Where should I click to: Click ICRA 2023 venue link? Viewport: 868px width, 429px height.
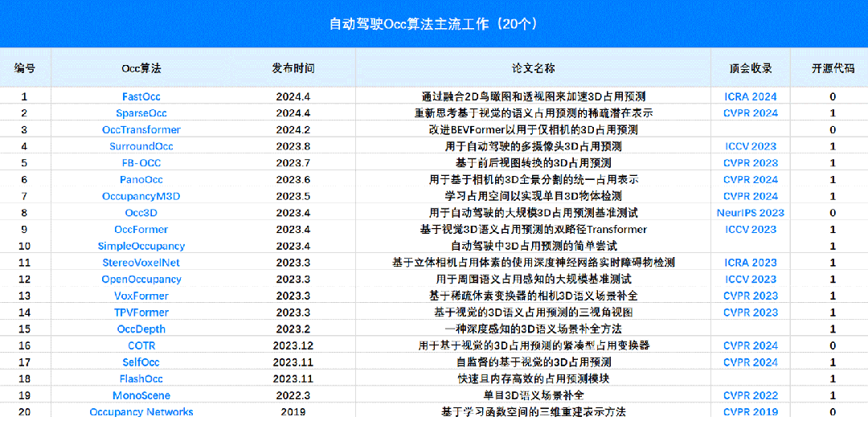coord(751,263)
